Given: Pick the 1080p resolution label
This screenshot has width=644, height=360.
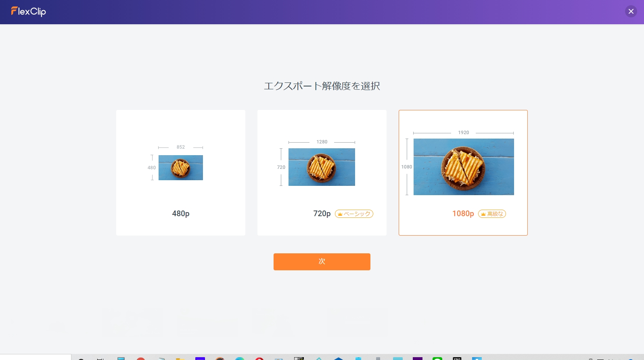Looking at the screenshot, I should pyautogui.click(x=463, y=214).
